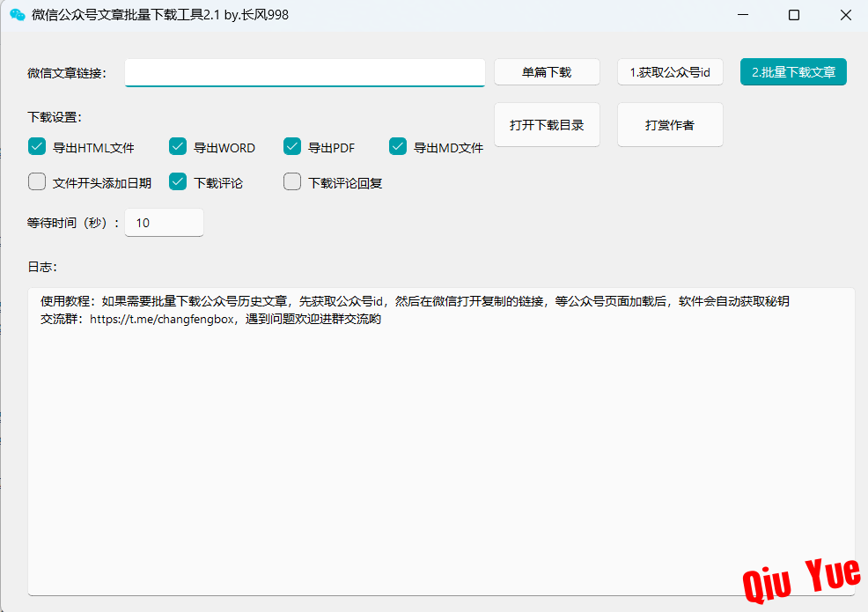The height and width of the screenshot is (612, 868).
Task: Click the WeChat app icon in title bar
Action: (x=17, y=15)
